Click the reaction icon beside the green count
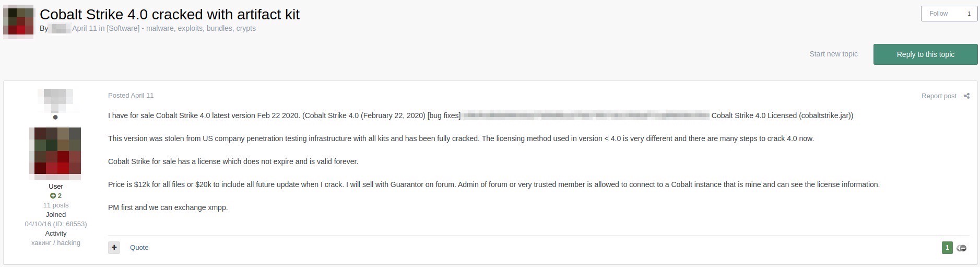The width and height of the screenshot is (980, 267). tap(961, 248)
